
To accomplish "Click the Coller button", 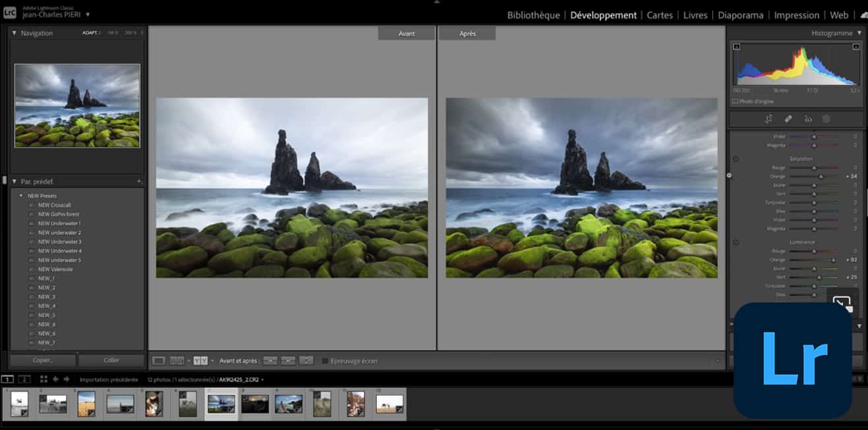I will [111, 360].
